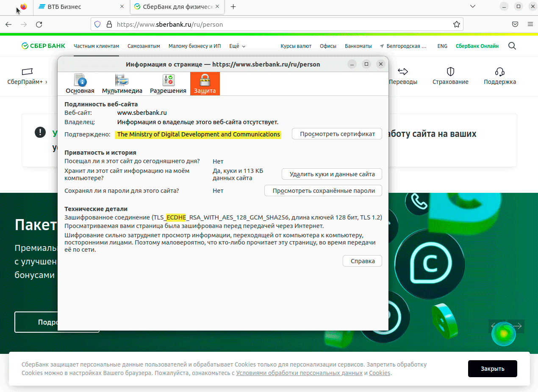Switch to the Основная tab in page info
538x392 pixels.
pyautogui.click(x=80, y=83)
